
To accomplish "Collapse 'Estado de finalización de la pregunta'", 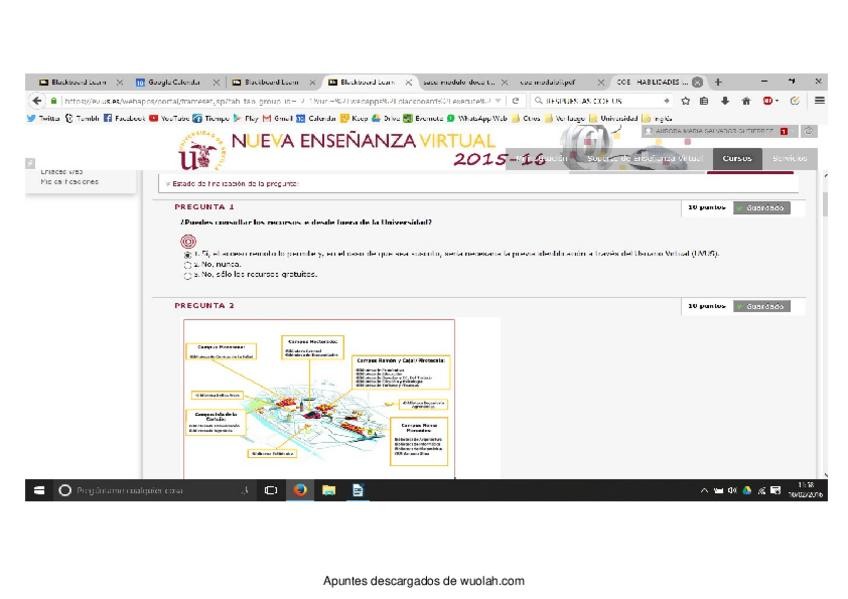I will pos(164,182).
